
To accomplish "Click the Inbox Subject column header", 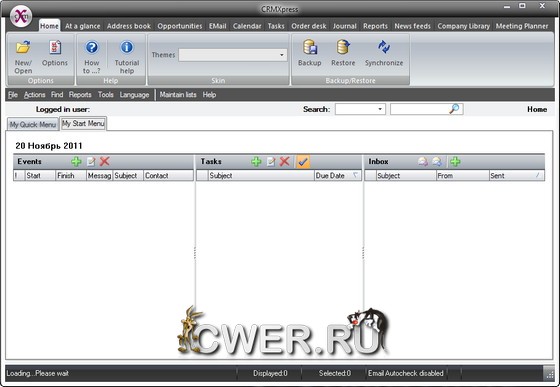I will tap(406, 176).
